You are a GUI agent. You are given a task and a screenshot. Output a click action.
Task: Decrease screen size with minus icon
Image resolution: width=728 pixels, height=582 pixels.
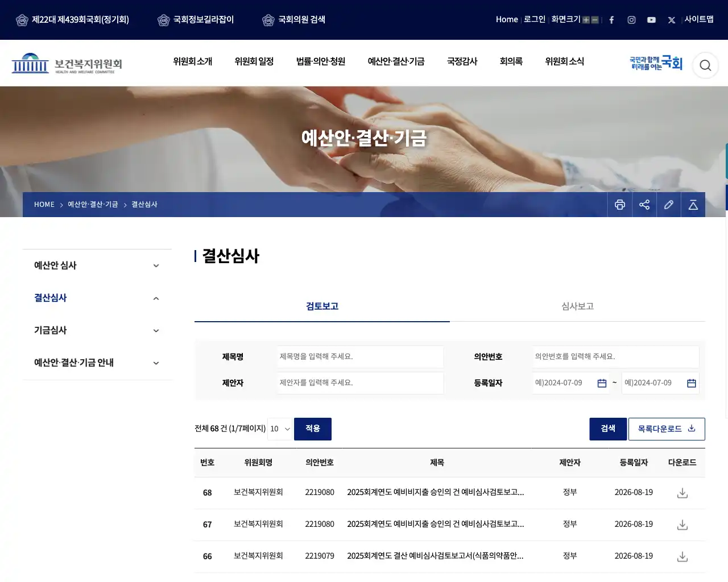pos(595,20)
